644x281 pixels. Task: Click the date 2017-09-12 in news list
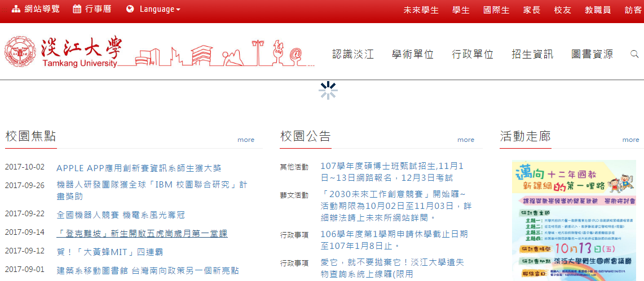coord(25,251)
